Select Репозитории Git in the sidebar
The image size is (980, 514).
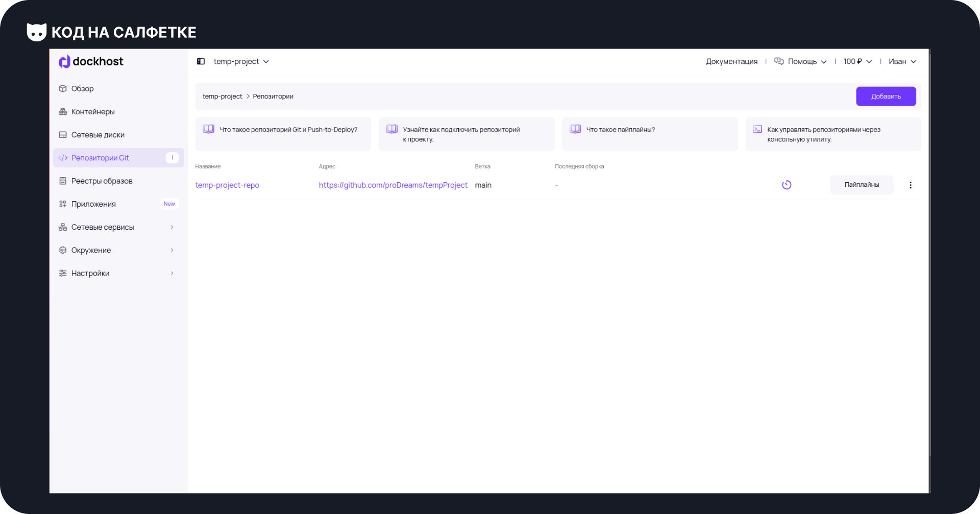click(118, 158)
